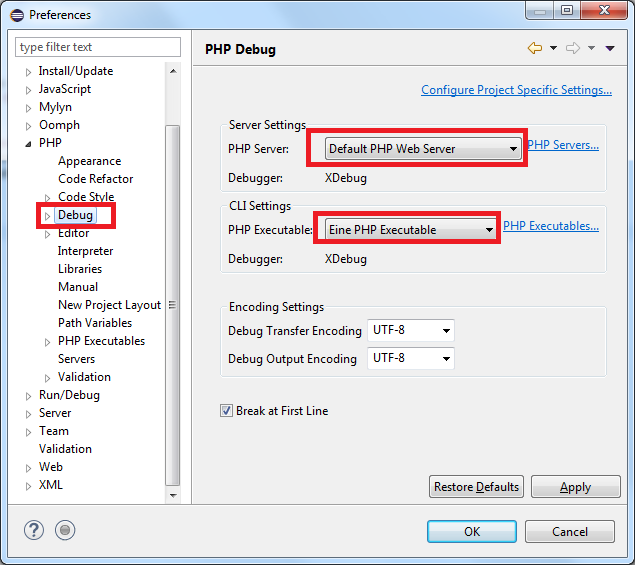The height and width of the screenshot is (565, 639).
Task: Expand the PHP Executables tree node
Action: (x=47, y=342)
